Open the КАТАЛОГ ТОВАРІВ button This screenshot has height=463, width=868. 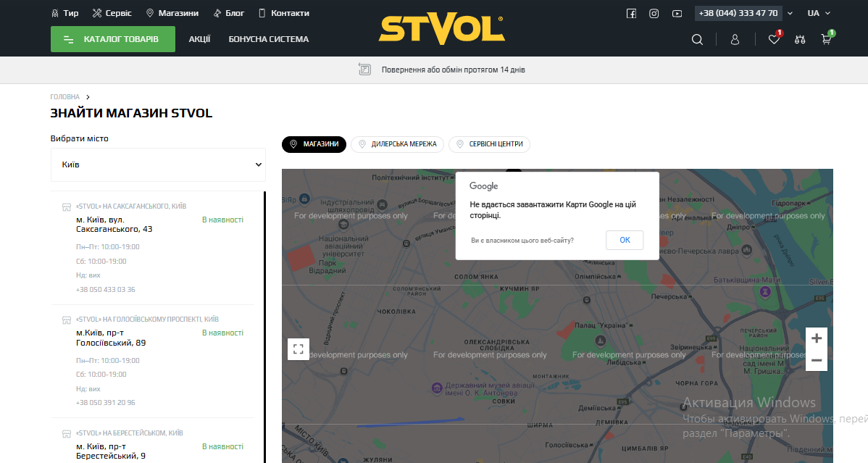[113, 39]
